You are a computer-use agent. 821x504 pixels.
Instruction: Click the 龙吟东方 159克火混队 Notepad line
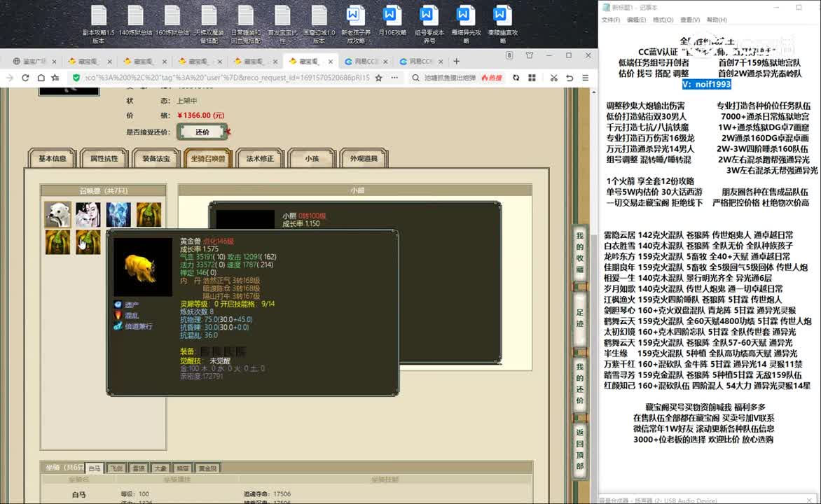tap(697, 256)
